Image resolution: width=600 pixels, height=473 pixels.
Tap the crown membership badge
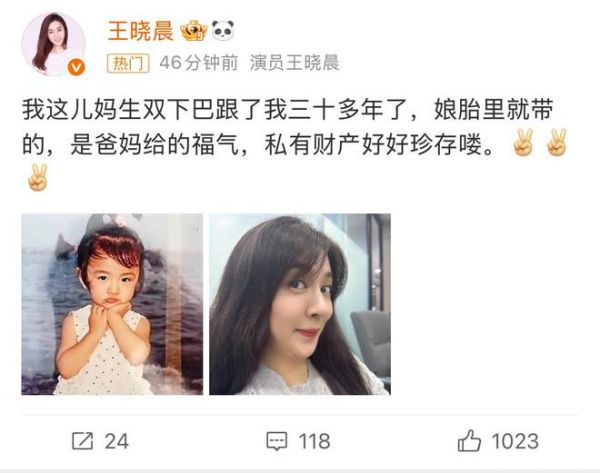click(x=194, y=31)
